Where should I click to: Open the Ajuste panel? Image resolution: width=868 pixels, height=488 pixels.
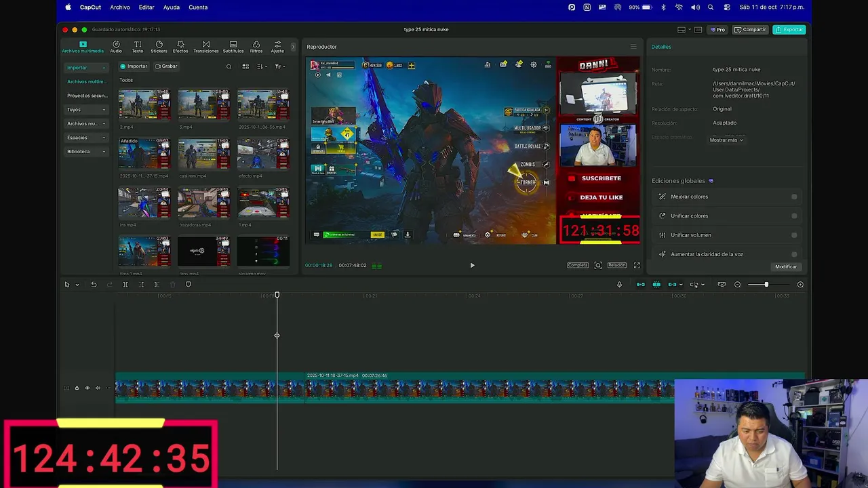[277, 47]
